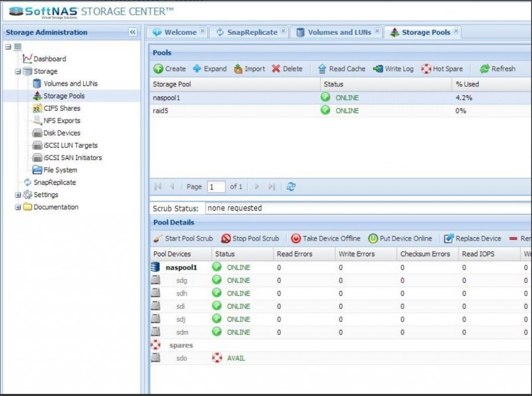The height and width of the screenshot is (396, 532).
Task: Go to previous page of pools
Action: 172,186
